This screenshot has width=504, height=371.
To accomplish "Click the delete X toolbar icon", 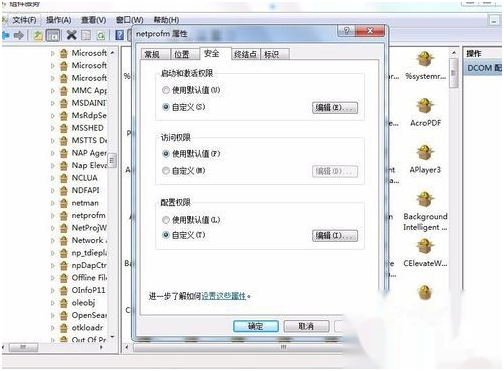I will click(x=71, y=35).
